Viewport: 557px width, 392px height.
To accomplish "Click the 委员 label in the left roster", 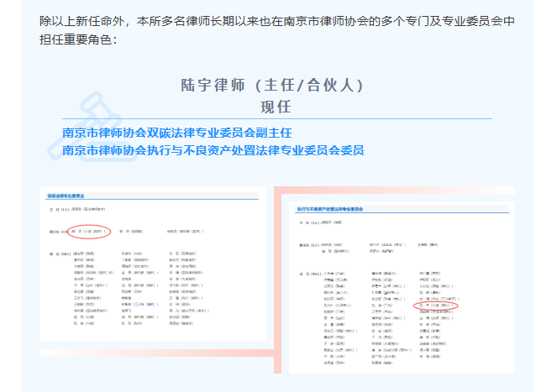I will [x=55, y=252].
